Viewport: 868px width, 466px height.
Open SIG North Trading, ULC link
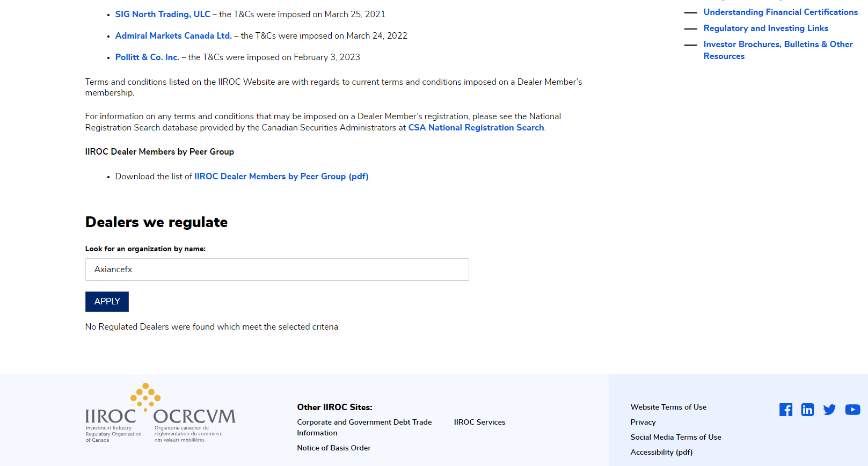point(163,14)
